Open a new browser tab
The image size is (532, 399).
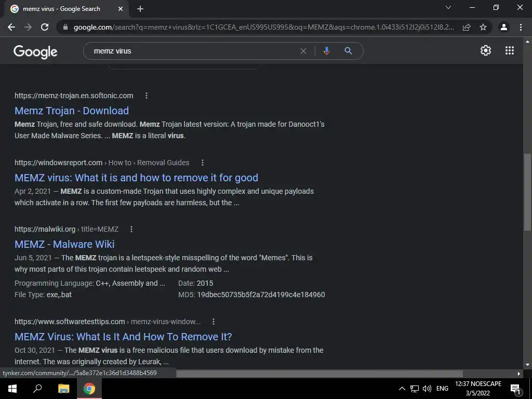(140, 9)
